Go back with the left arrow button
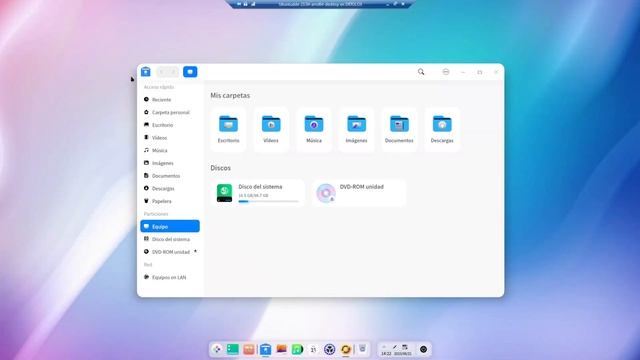 tap(162, 72)
